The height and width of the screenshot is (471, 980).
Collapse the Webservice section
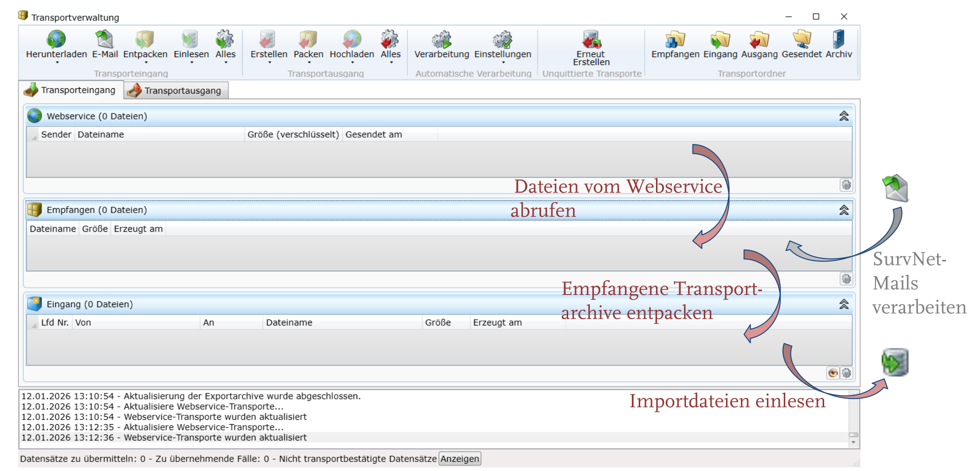(844, 116)
